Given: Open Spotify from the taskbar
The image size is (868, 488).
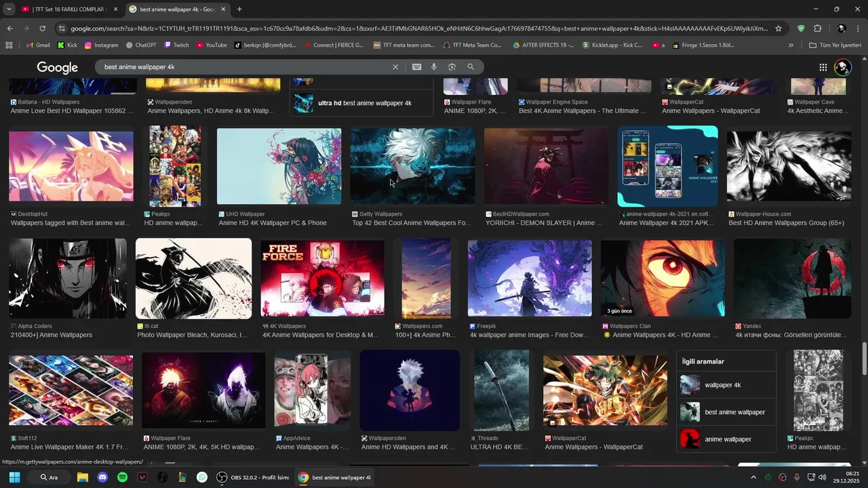Looking at the screenshot, I should pyautogui.click(x=122, y=477).
